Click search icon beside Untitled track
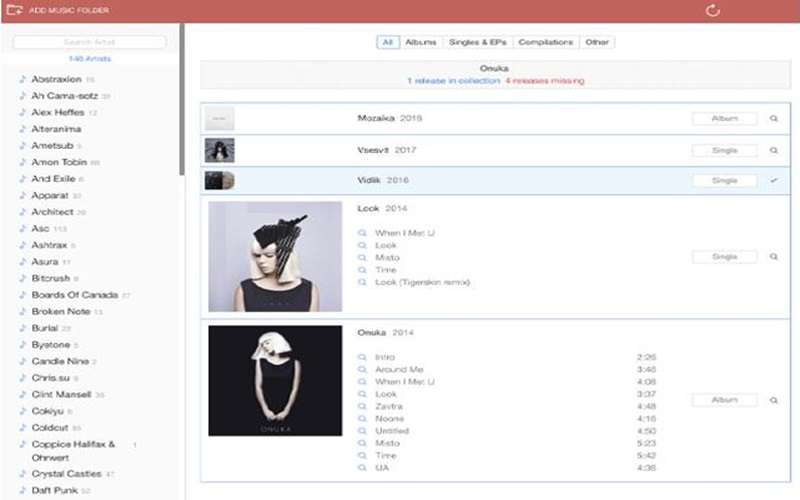Viewport: 800px width, 500px height. (x=362, y=431)
